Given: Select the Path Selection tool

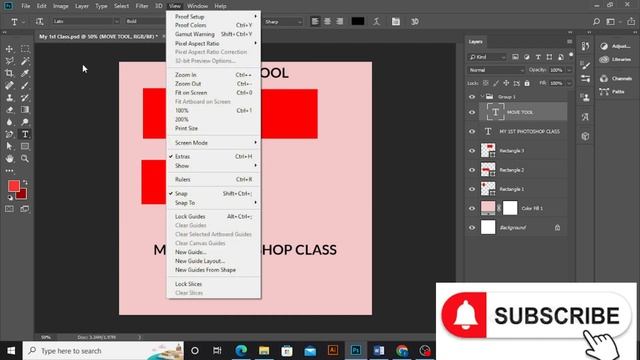Looking at the screenshot, I should 9,146.
